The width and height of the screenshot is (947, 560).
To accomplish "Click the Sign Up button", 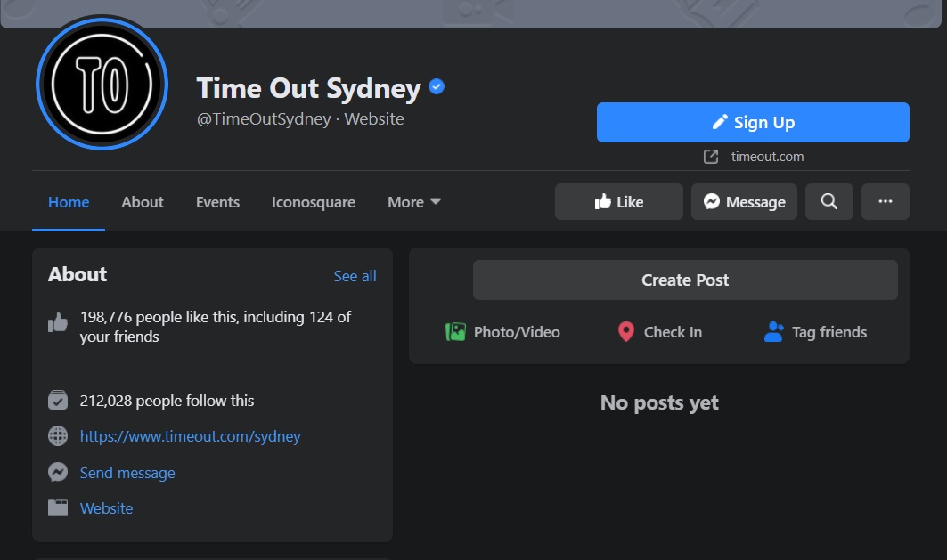I will point(753,123).
